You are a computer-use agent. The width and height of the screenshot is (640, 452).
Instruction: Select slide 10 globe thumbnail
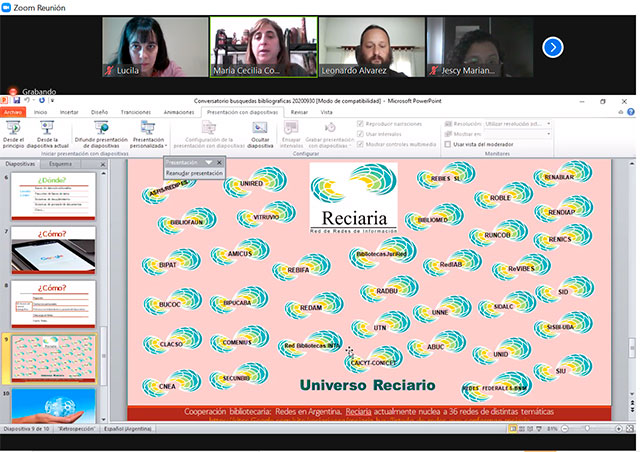[x=53, y=405]
